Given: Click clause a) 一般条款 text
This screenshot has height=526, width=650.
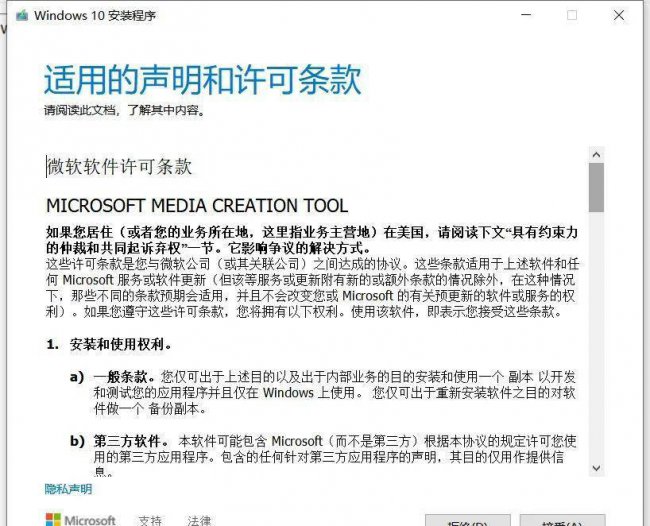Looking at the screenshot, I should coord(323,393).
